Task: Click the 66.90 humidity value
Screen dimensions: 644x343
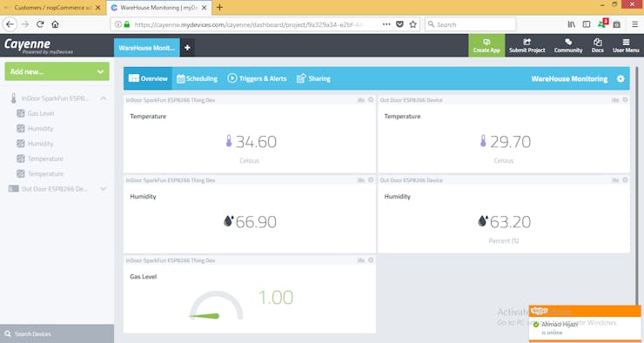Action: tap(256, 222)
